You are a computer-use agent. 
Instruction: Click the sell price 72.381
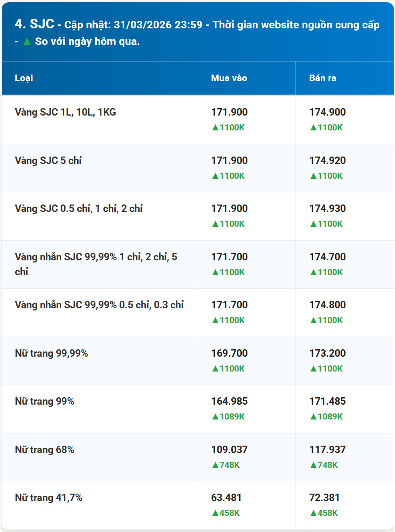pyautogui.click(x=325, y=498)
